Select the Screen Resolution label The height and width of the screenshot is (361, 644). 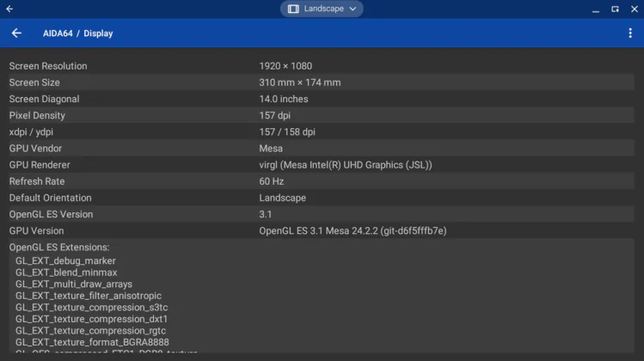coord(48,66)
